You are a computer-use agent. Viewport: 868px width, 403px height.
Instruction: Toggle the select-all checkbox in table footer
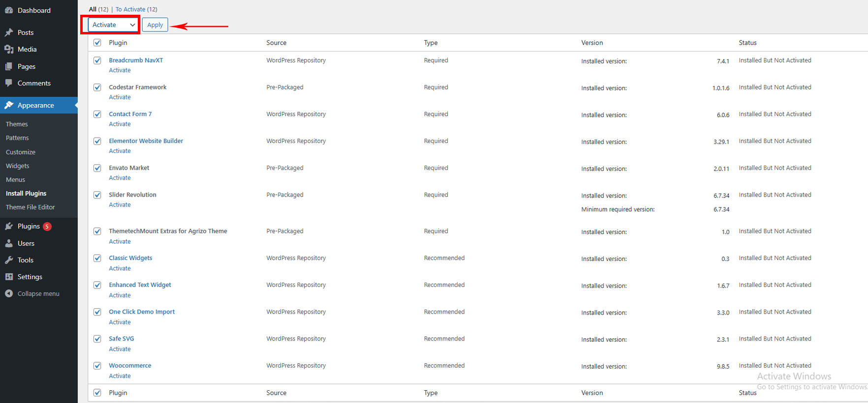click(x=97, y=393)
